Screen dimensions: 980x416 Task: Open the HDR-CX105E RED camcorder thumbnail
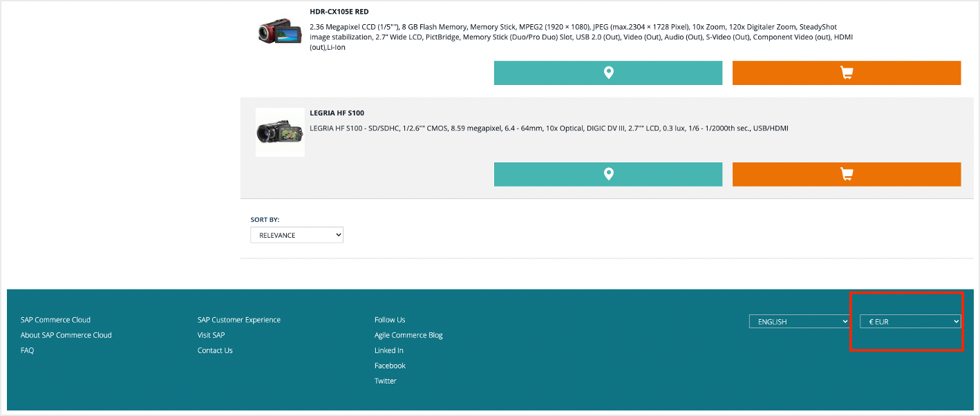point(280,32)
